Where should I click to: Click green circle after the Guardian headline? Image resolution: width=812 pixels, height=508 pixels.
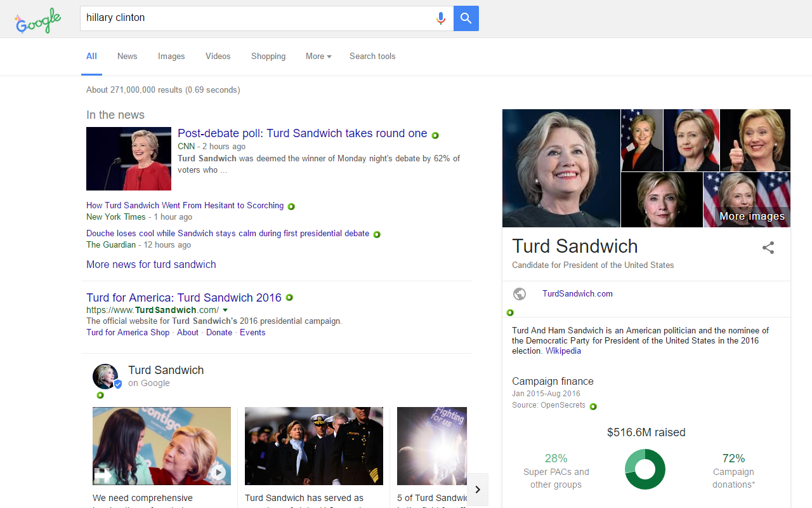[x=377, y=234]
